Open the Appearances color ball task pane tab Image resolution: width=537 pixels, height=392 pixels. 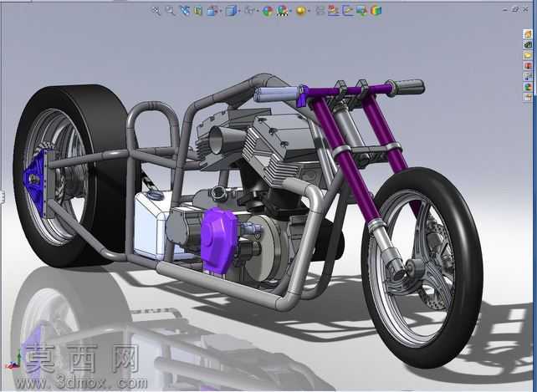[x=528, y=87]
